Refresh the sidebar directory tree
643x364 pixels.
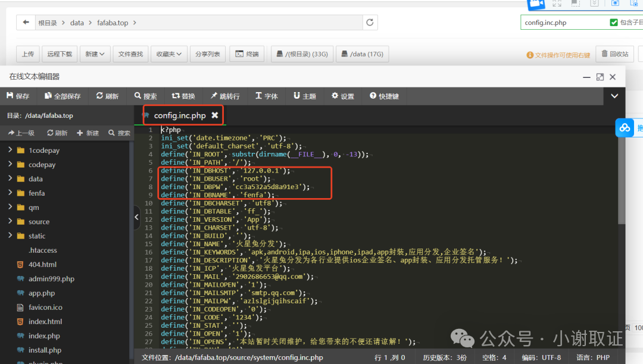point(57,133)
